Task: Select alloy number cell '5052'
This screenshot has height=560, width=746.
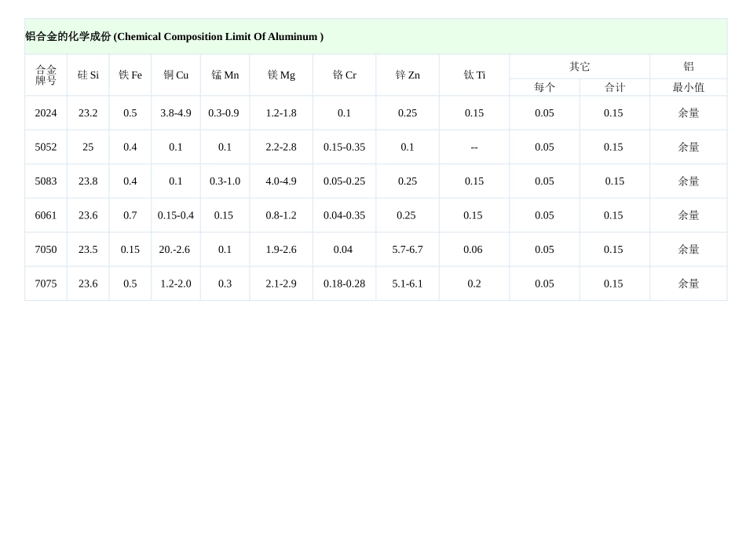Action: pyautogui.click(x=46, y=148)
